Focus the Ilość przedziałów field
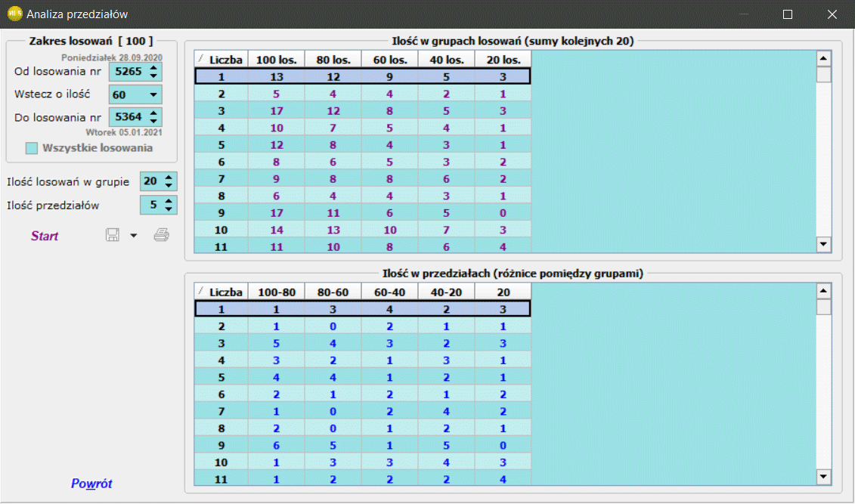 [x=152, y=205]
